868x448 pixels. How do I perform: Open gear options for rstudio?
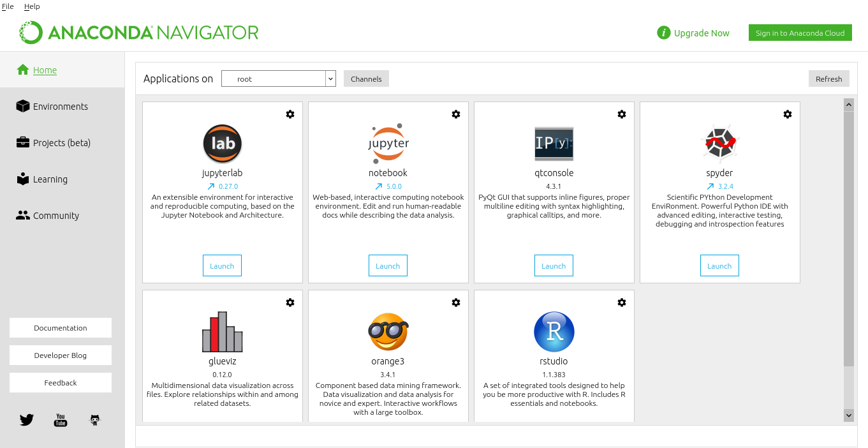pos(622,302)
